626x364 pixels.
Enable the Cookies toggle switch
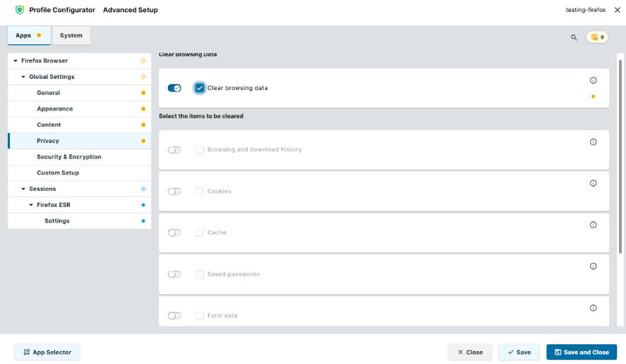coord(174,192)
